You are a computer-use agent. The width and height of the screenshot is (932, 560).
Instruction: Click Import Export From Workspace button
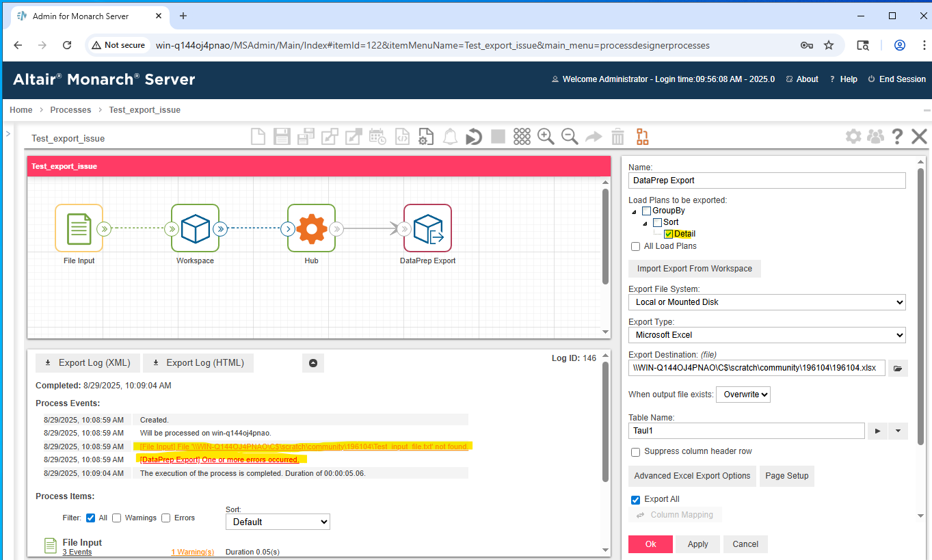pos(695,269)
